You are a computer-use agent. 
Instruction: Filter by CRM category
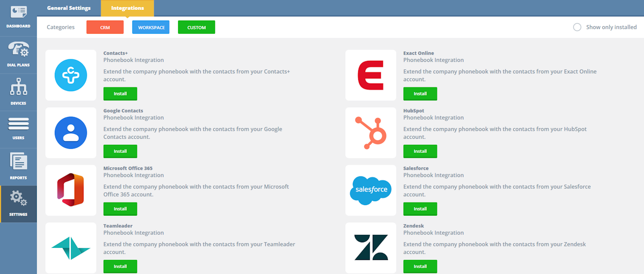tap(105, 27)
